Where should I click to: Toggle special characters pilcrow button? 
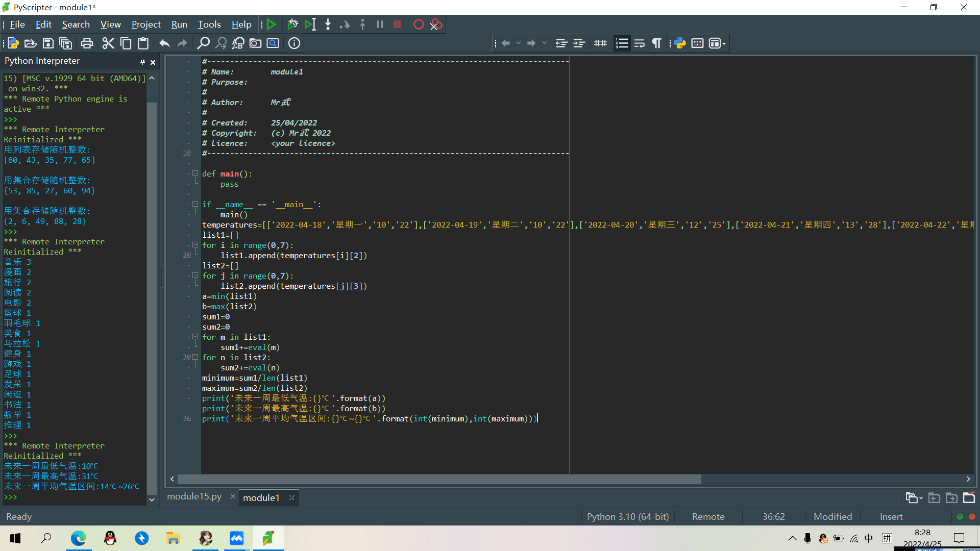tap(656, 43)
